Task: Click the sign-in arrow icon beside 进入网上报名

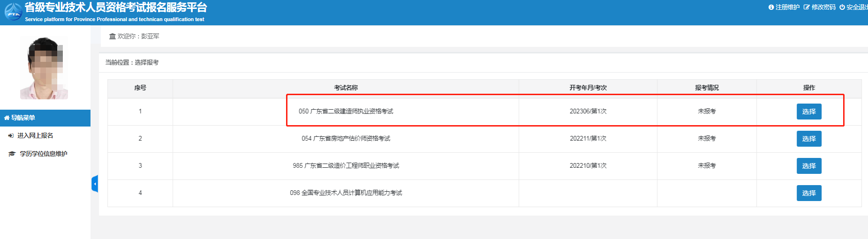Action: point(11,135)
